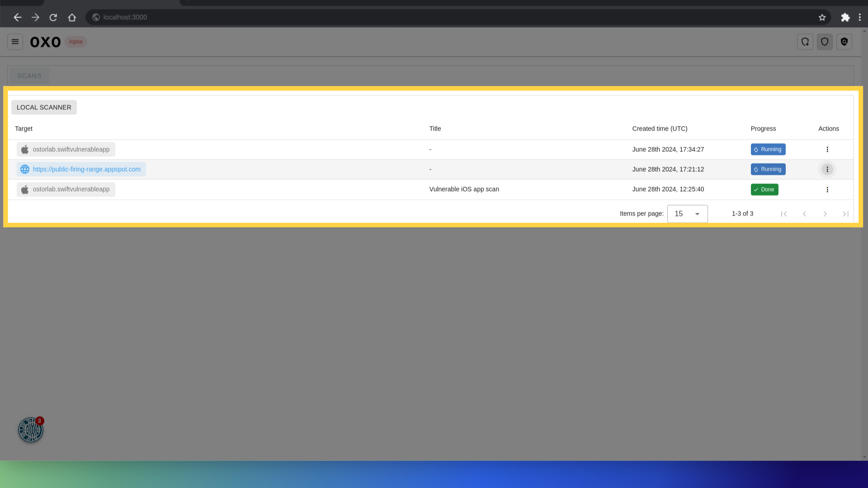Go to the last page
Screen dimensions: 868x488
[845, 214]
